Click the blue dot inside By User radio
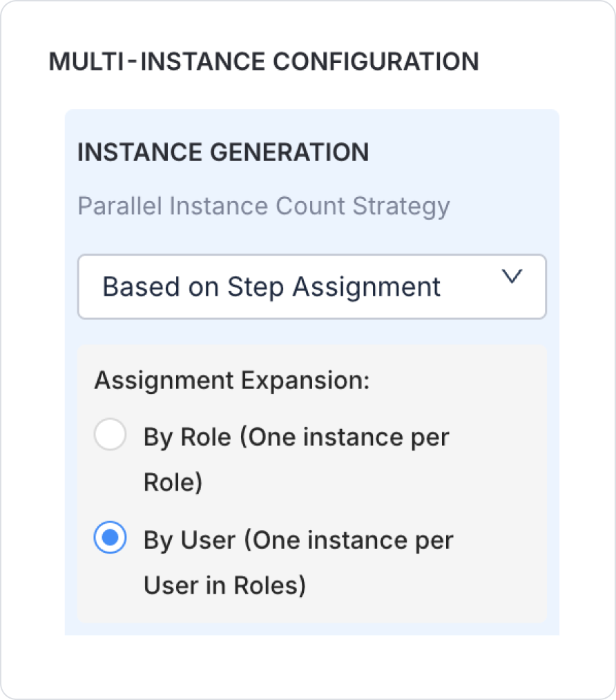 point(110,538)
